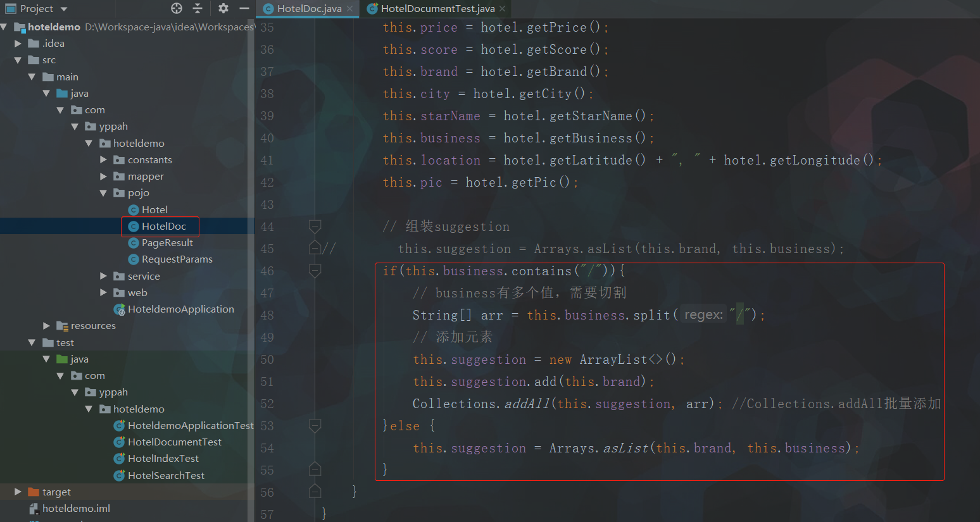Hide the Project tool window
Image resolution: width=980 pixels, height=522 pixels.
pos(244,8)
